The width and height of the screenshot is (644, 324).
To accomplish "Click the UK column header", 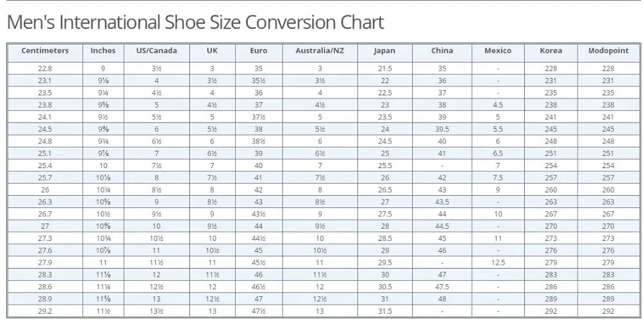I will coord(213,51).
